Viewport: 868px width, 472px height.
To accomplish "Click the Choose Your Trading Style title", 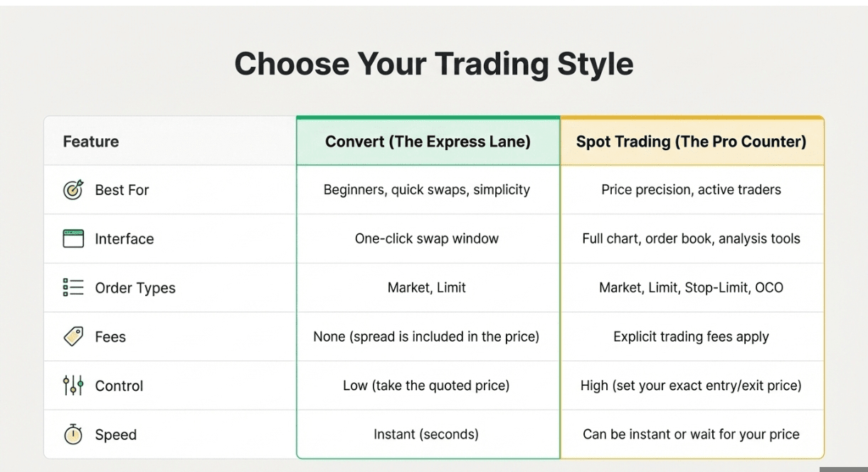I will click(x=433, y=64).
